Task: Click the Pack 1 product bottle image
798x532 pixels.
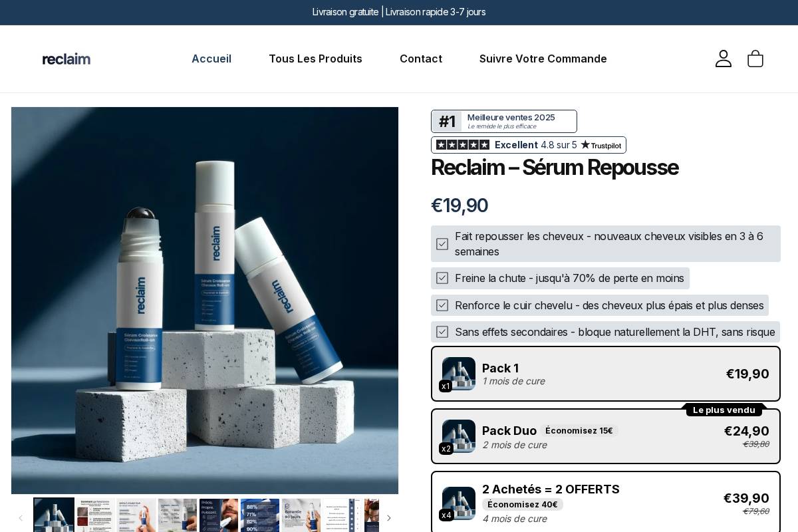Action: (459, 374)
